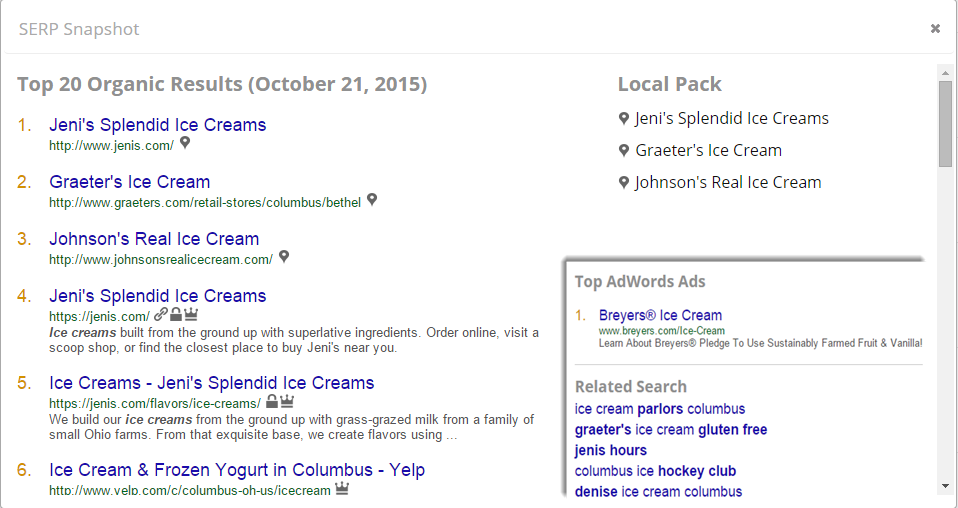Click Johnson's Real Ice Cream in Local Pack

[x=728, y=182]
